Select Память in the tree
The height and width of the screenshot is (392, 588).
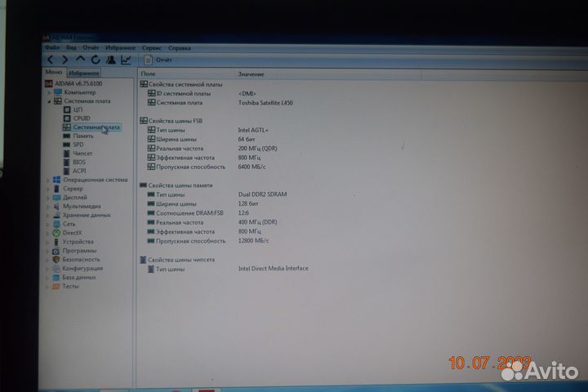click(82, 136)
